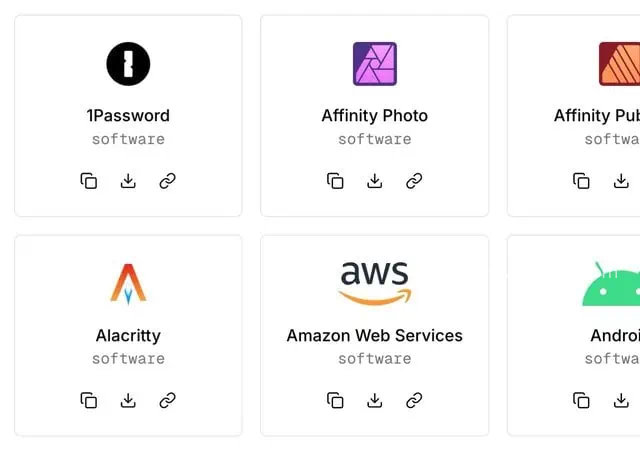Copy the Alacritty icon
640x449 pixels.
pos(89,400)
